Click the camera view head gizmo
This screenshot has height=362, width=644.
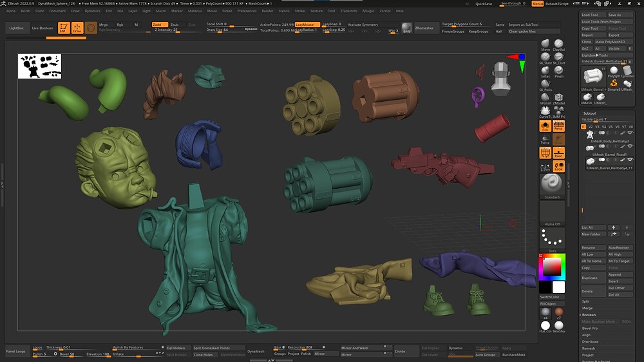click(500, 78)
